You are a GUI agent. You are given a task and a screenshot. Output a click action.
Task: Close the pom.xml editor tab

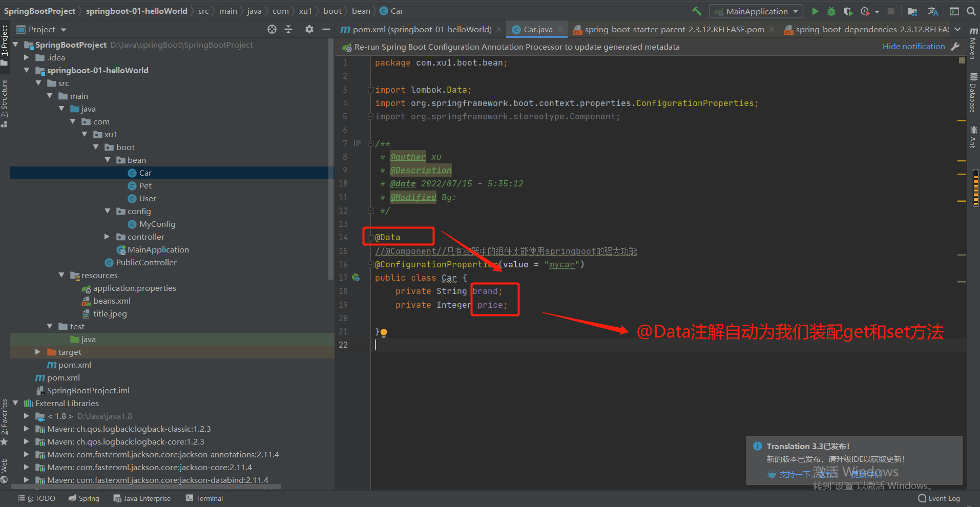click(499, 29)
